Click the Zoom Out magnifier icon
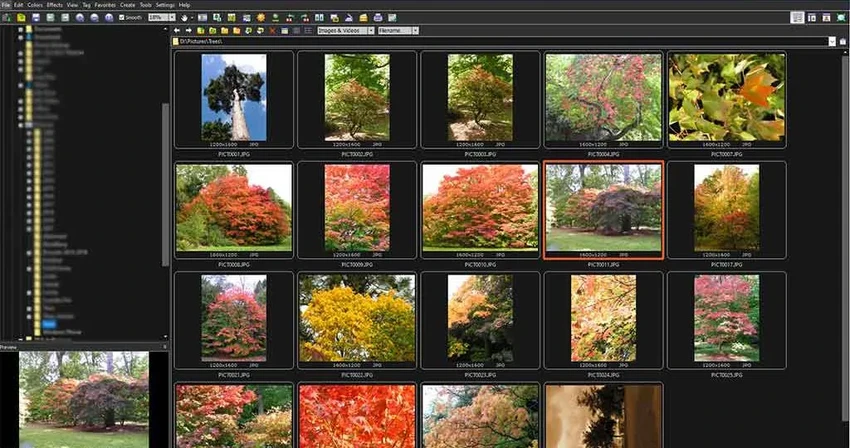This screenshot has height=448, width=850. point(94,17)
